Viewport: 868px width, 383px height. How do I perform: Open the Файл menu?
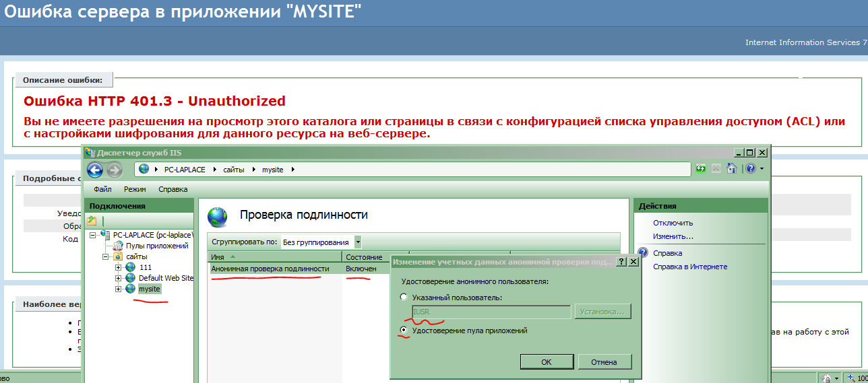pos(102,189)
